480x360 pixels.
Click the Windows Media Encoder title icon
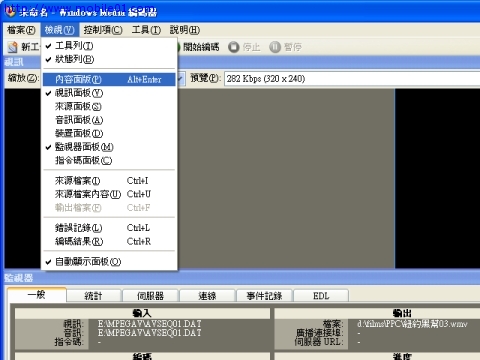tap(10, 12)
